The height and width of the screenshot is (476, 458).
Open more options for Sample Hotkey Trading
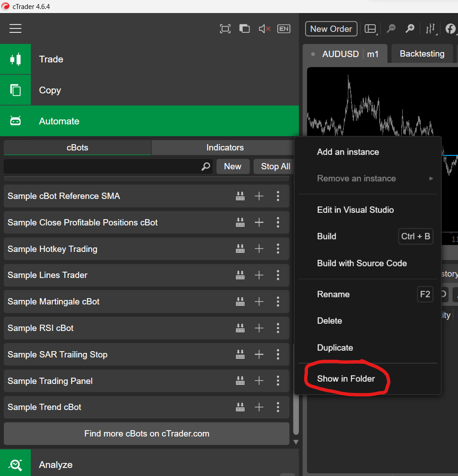pos(278,249)
